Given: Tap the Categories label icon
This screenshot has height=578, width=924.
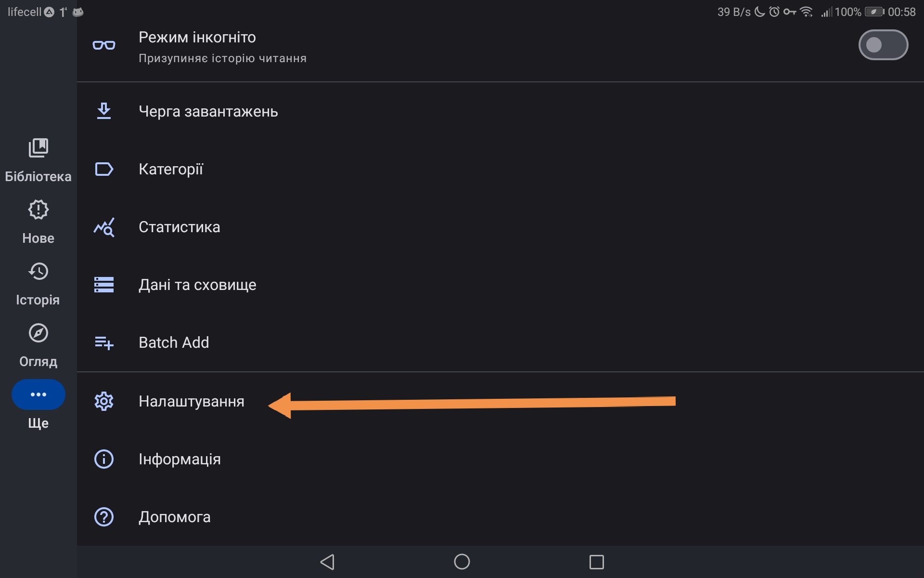Looking at the screenshot, I should tap(104, 169).
